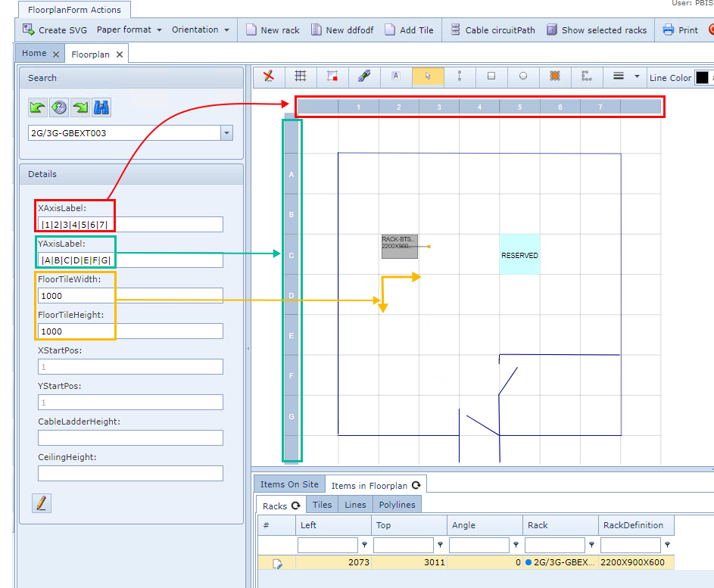714x588 pixels.
Task: Open the line thickness dropdown arrow
Action: 637,76
